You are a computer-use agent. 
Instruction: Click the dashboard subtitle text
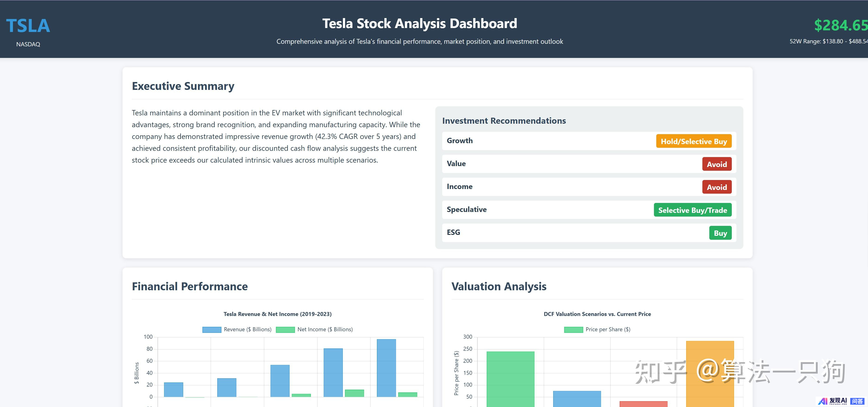coord(420,41)
